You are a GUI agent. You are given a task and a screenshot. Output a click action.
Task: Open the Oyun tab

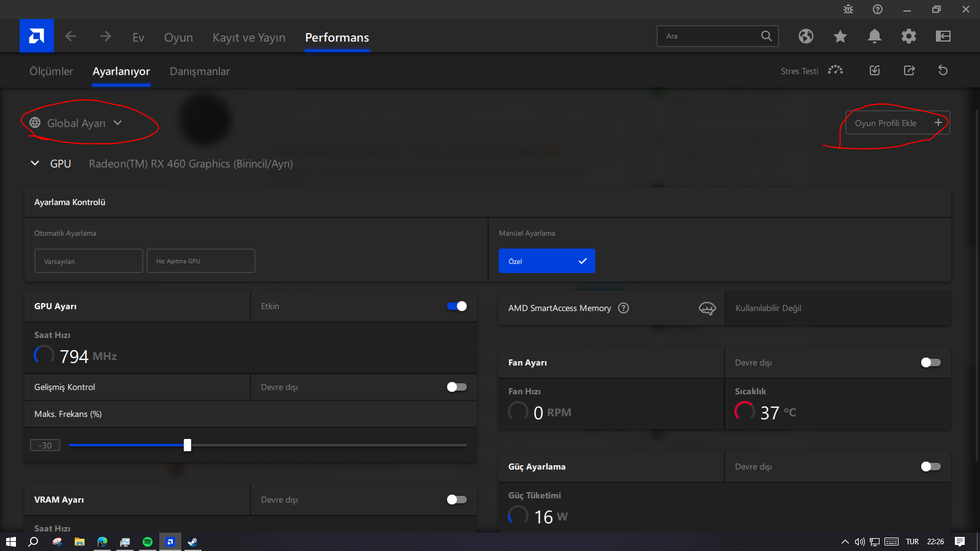point(178,37)
